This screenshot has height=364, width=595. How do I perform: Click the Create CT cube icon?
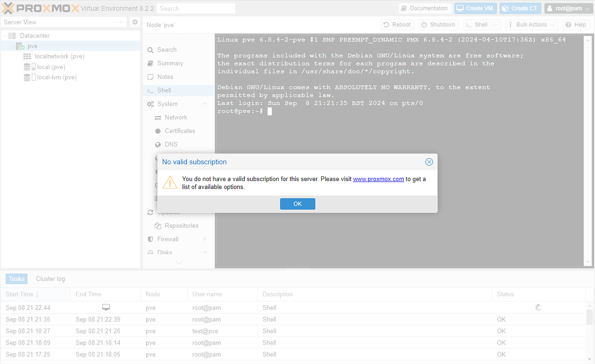(505, 8)
